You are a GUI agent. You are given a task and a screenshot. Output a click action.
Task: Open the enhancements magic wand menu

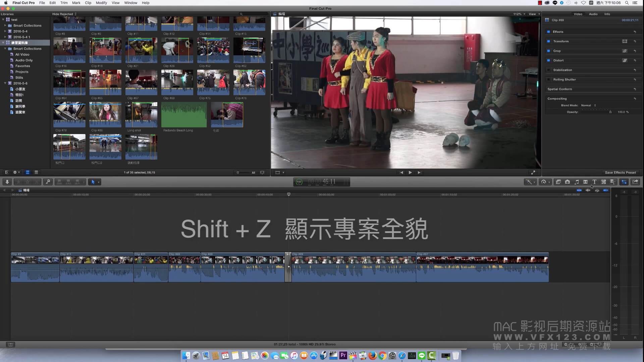(530, 182)
